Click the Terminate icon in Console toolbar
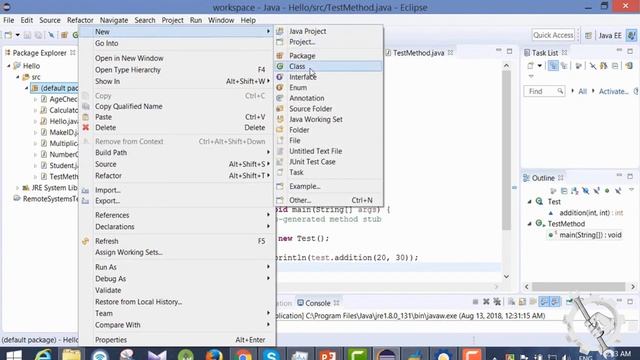 pyautogui.click(x=476, y=302)
